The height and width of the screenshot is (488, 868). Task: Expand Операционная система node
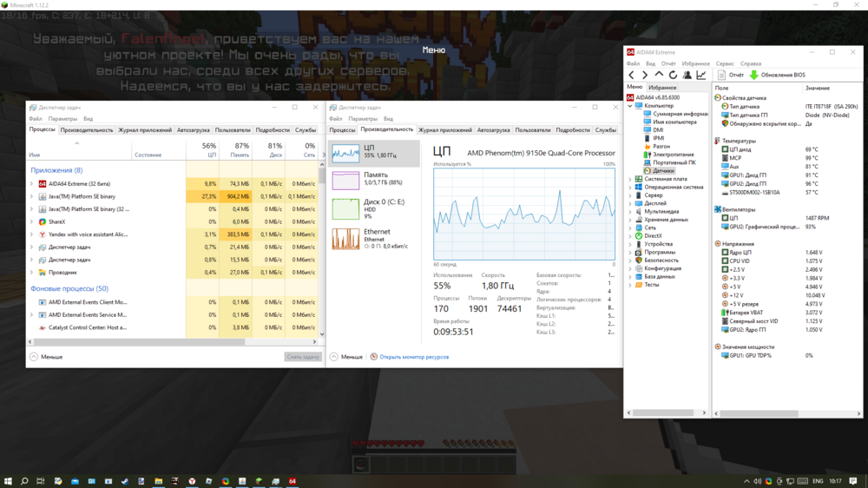(630, 188)
